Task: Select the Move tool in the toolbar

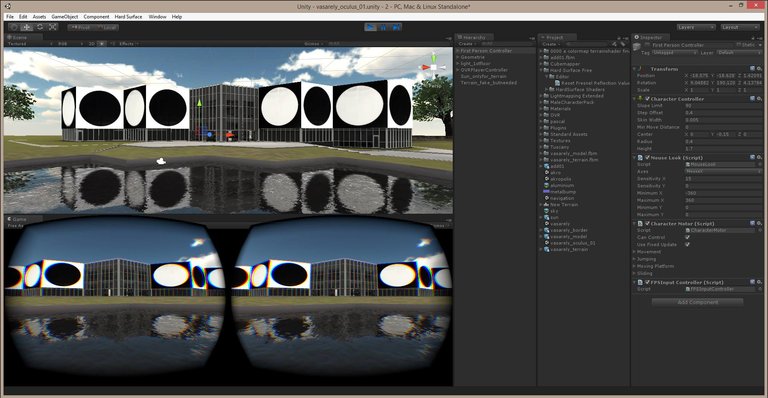Action: 27,27
